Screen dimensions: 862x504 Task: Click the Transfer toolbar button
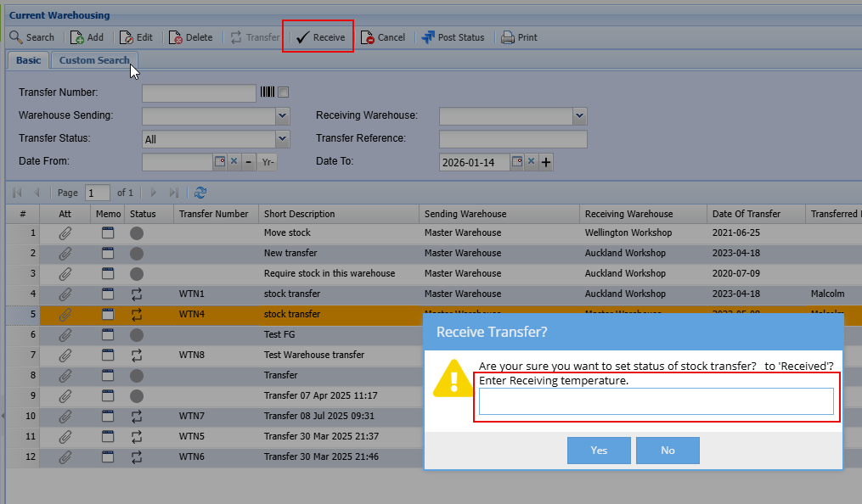pos(255,37)
